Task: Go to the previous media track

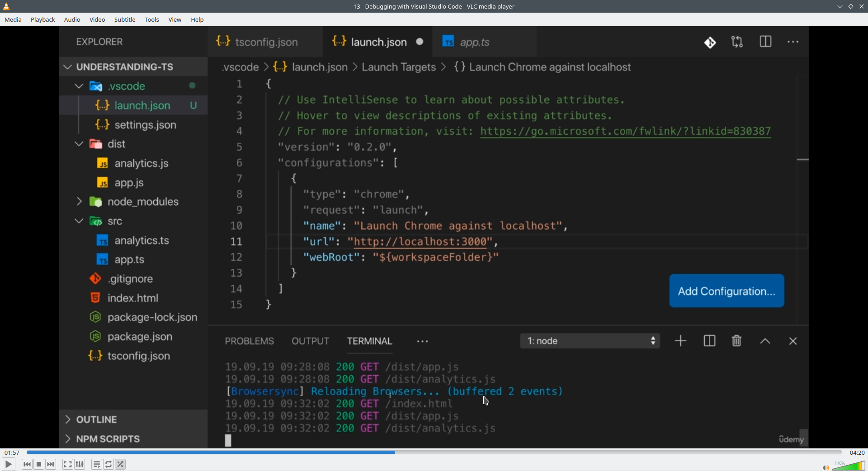Action: pos(27,464)
